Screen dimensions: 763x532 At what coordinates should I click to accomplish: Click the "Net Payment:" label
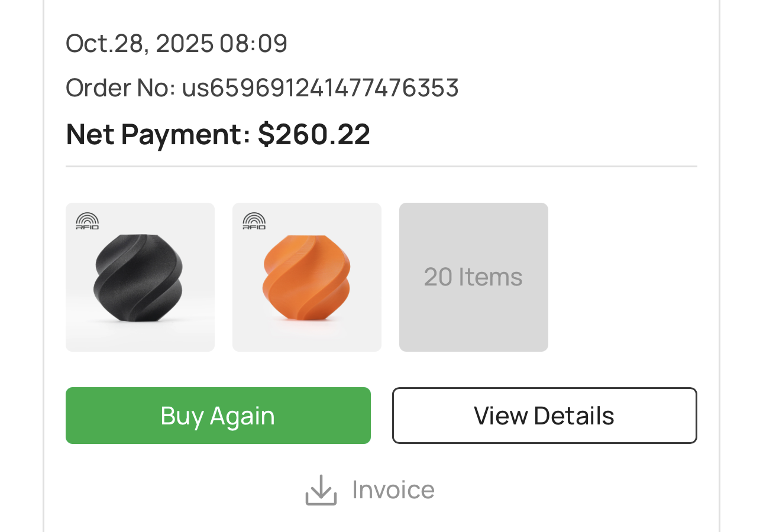point(158,134)
